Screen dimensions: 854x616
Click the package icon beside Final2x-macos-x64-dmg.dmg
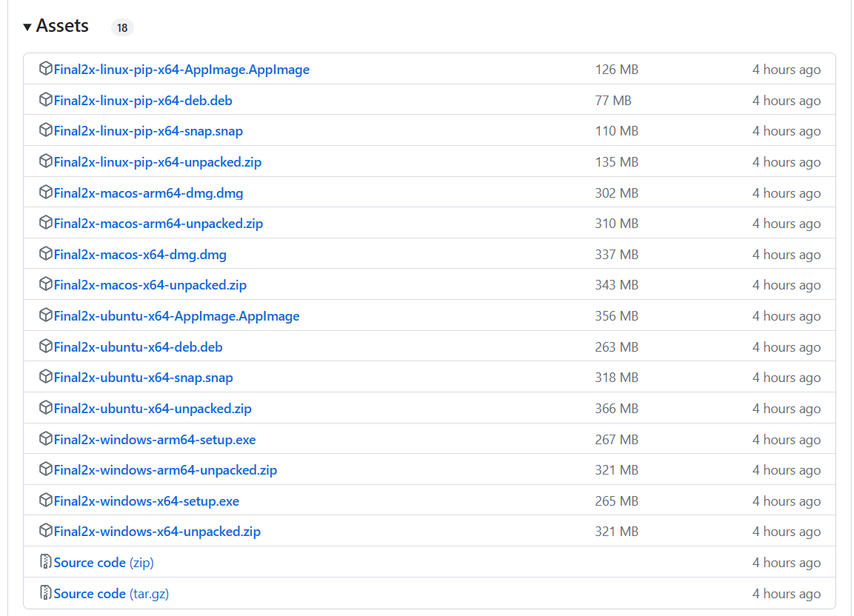pyautogui.click(x=46, y=254)
